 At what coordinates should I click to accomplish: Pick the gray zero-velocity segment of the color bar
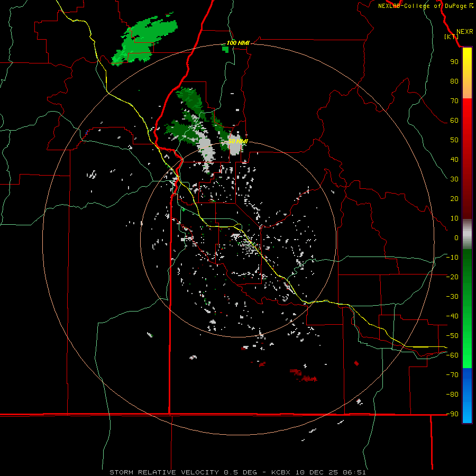[467, 234]
